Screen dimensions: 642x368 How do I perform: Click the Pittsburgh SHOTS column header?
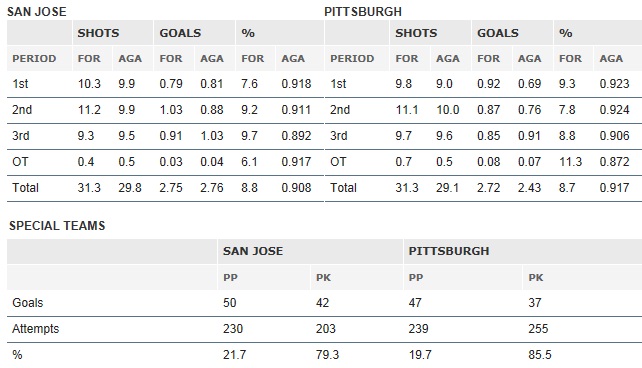(416, 33)
